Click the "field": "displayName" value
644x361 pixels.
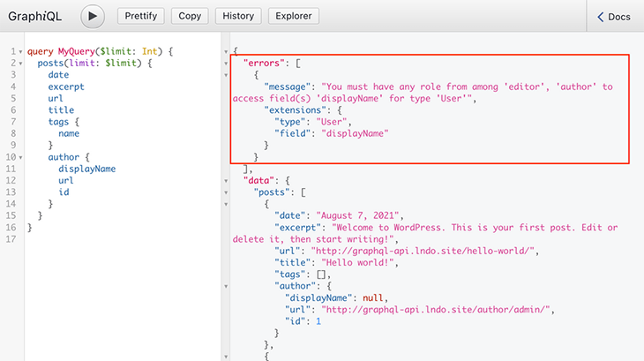click(x=355, y=133)
